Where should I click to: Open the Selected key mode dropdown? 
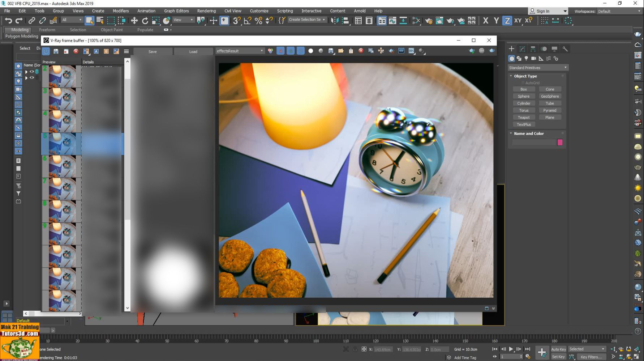coord(587,349)
